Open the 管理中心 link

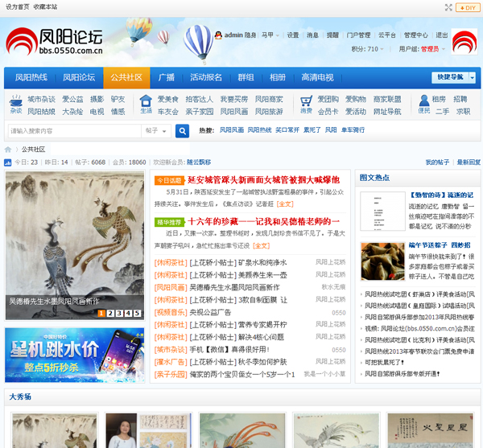(x=416, y=35)
